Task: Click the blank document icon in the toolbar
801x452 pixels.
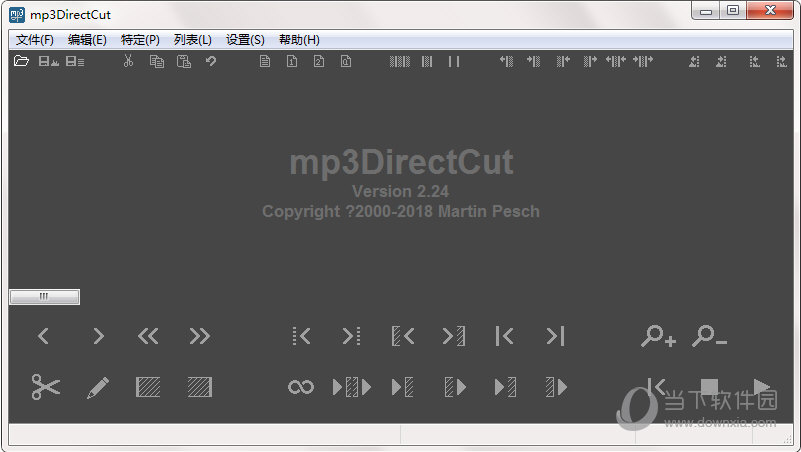Action: click(x=265, y=61)
